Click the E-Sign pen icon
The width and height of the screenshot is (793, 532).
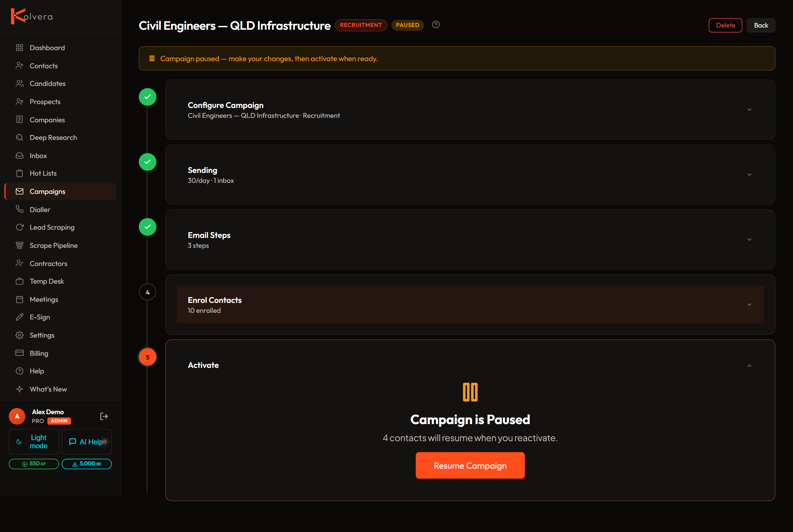[20, 317]
